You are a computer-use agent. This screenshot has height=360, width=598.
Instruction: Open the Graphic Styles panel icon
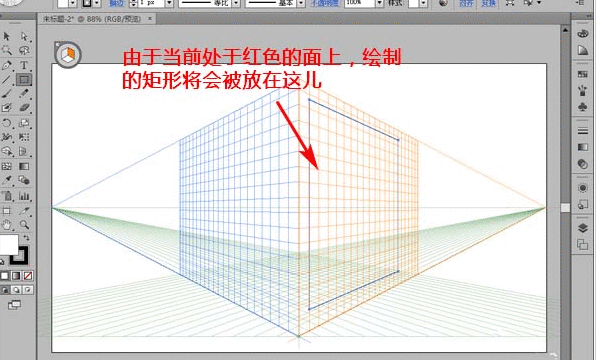pos(582,205)
